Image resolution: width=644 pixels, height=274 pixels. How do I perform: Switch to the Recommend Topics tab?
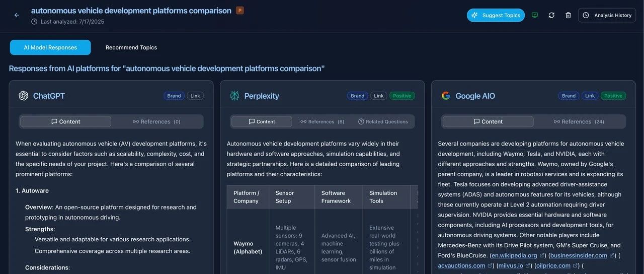pos(131,47)
